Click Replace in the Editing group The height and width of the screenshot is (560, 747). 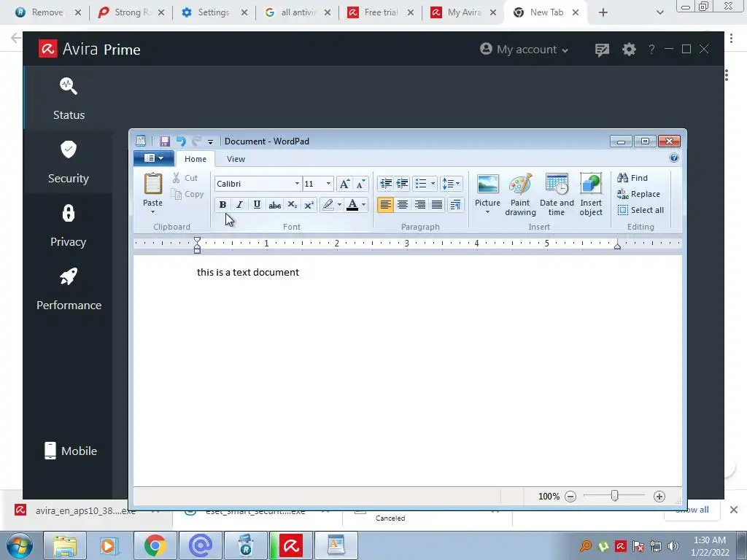tap(639, 194)
